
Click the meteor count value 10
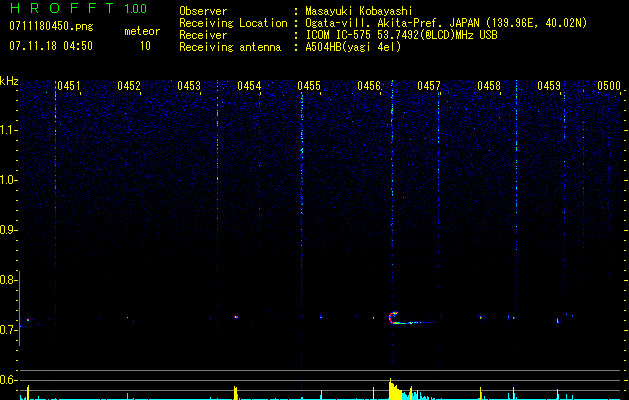145,46
